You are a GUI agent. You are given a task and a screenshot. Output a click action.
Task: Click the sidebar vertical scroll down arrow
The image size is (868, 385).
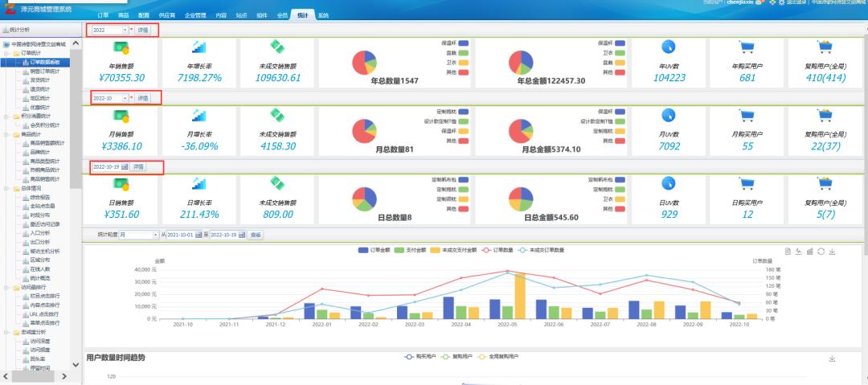tap(76, 364)
